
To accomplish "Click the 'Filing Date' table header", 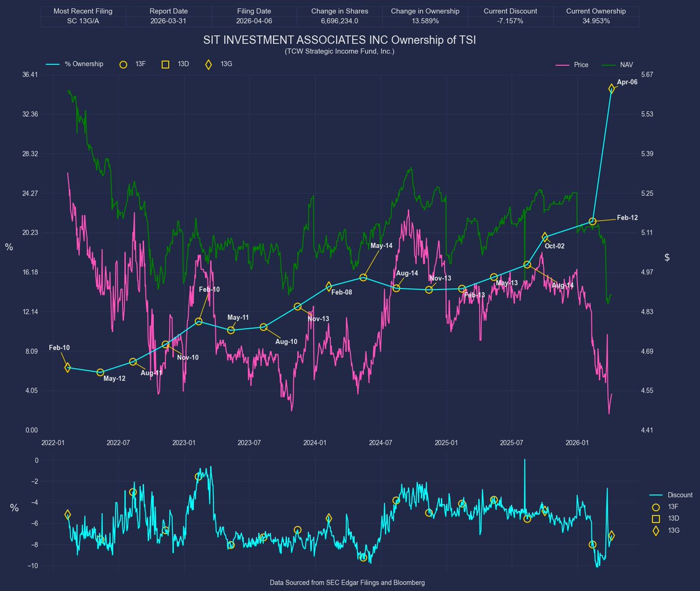I will [x=254, y=11].
